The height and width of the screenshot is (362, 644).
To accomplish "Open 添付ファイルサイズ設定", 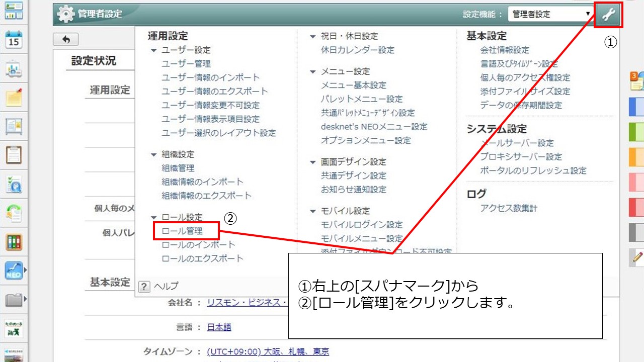I will point(525,91).
